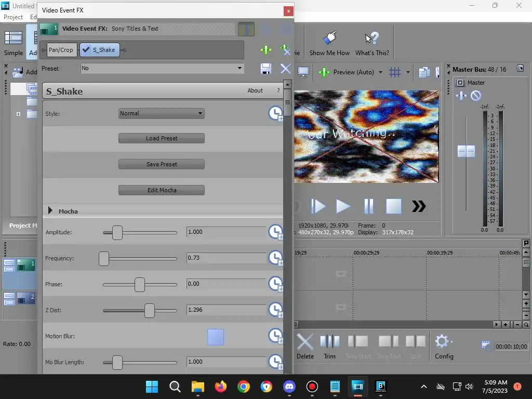This screenshot has height=399, width=532.
Task: Open the Project menu
Action: point(13,17)
